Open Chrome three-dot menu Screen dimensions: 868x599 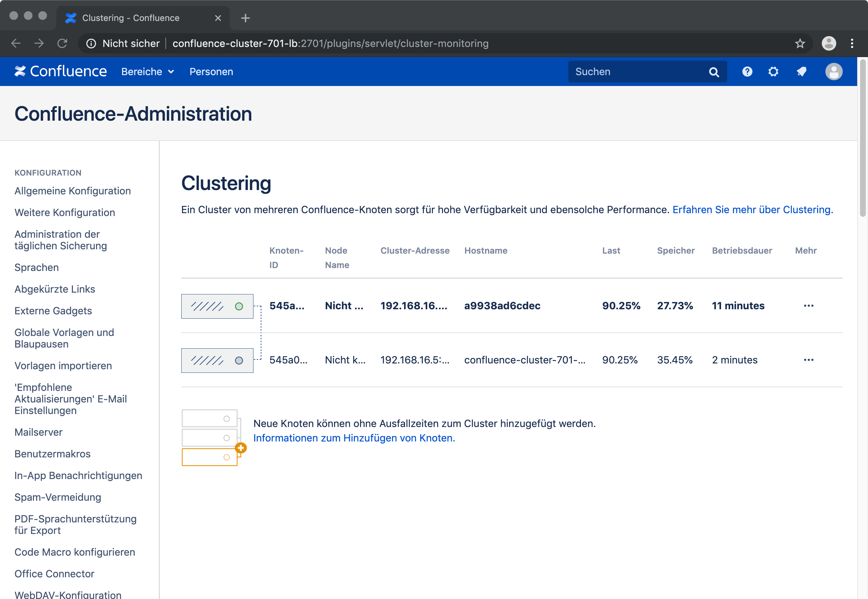(852, 43)
